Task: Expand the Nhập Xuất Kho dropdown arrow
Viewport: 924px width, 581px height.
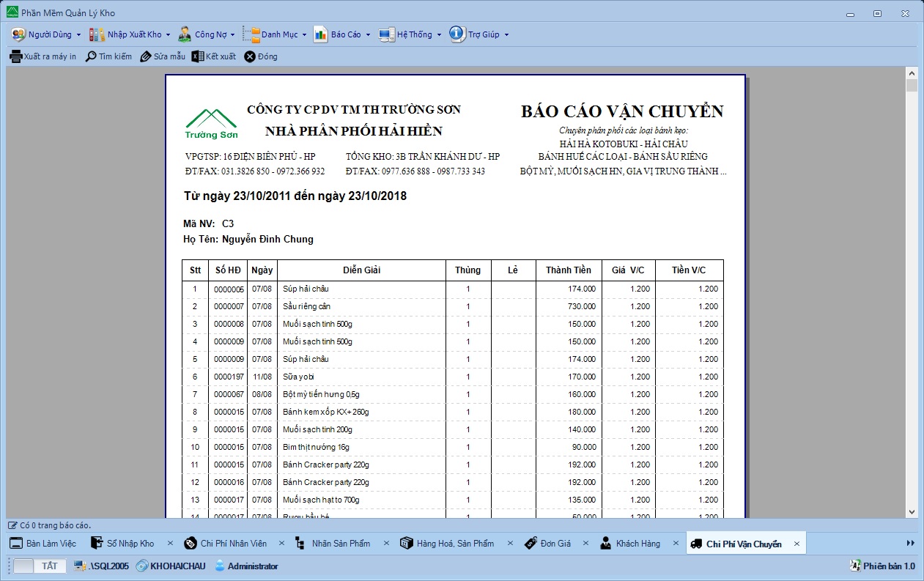Action: coord(168,34)
